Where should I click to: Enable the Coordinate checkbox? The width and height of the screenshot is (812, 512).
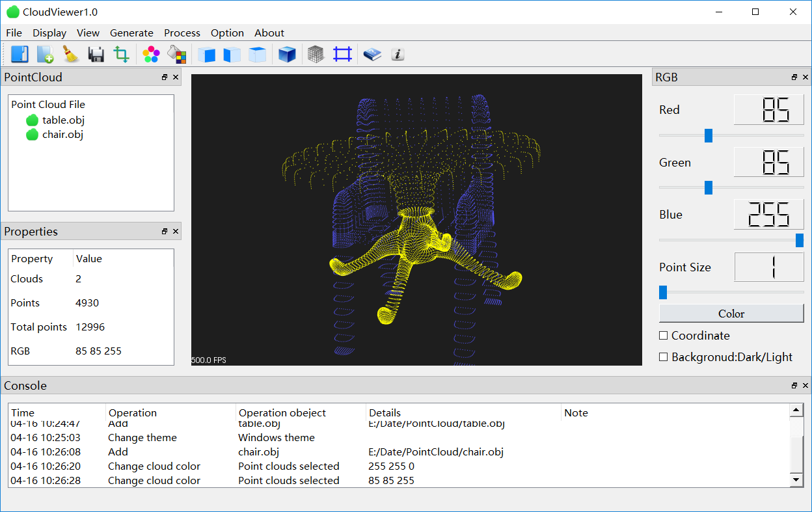pyautogui.click(x=664, y=336)
